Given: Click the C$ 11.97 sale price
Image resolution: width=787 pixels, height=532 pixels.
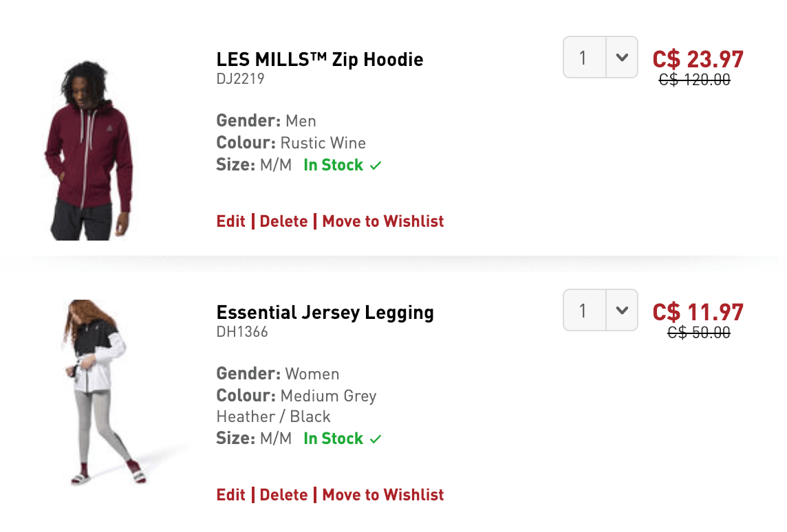Looking at the screenshot, I should (698, 312).
